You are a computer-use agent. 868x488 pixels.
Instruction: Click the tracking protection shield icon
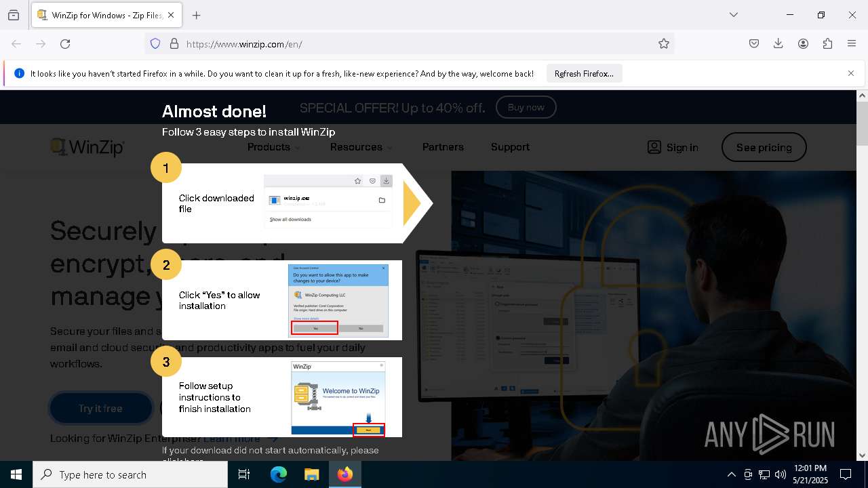(x=155, y=43)
